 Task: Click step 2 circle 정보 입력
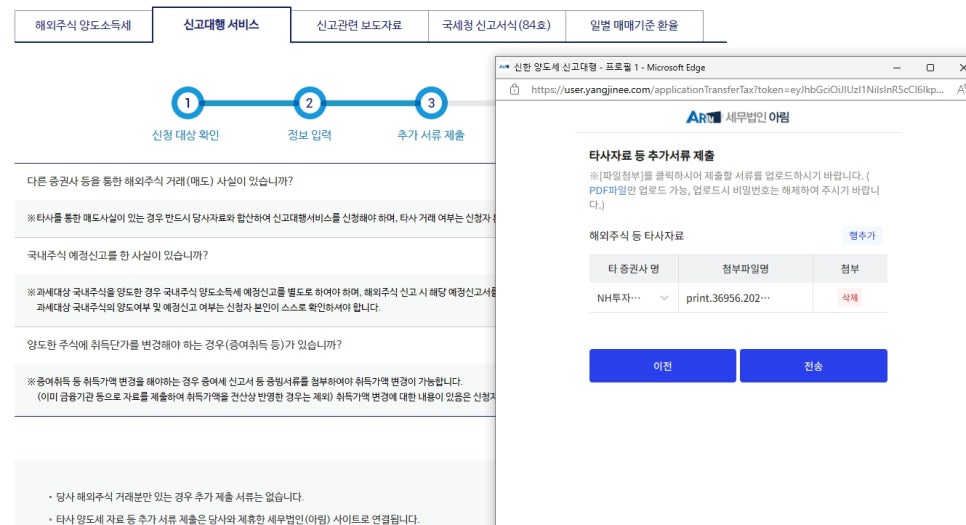(x=309, y=103)
